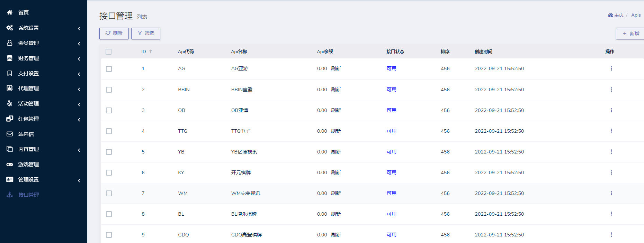
Task: Click the 刷新 balance link in the OB row
Action: (x=336, y=110)
